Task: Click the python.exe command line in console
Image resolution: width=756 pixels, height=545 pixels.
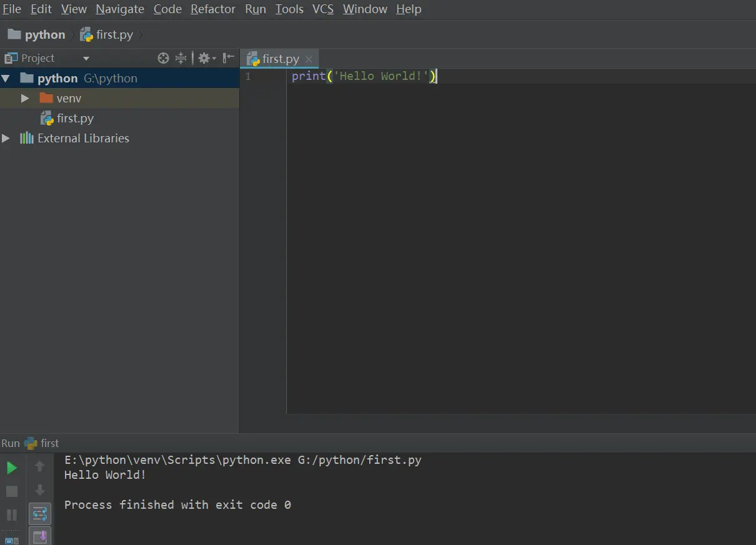Action: tap(243, 460)
